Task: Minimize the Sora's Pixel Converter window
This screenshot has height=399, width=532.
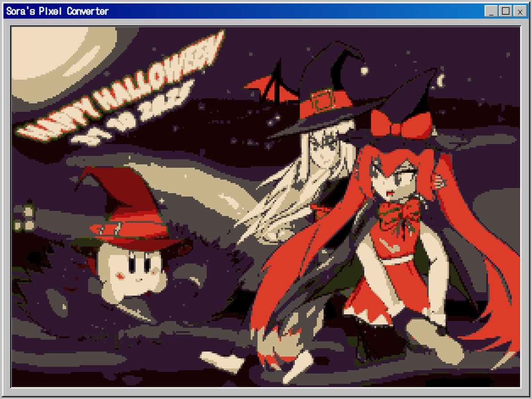Action: [x=491, y=11]
